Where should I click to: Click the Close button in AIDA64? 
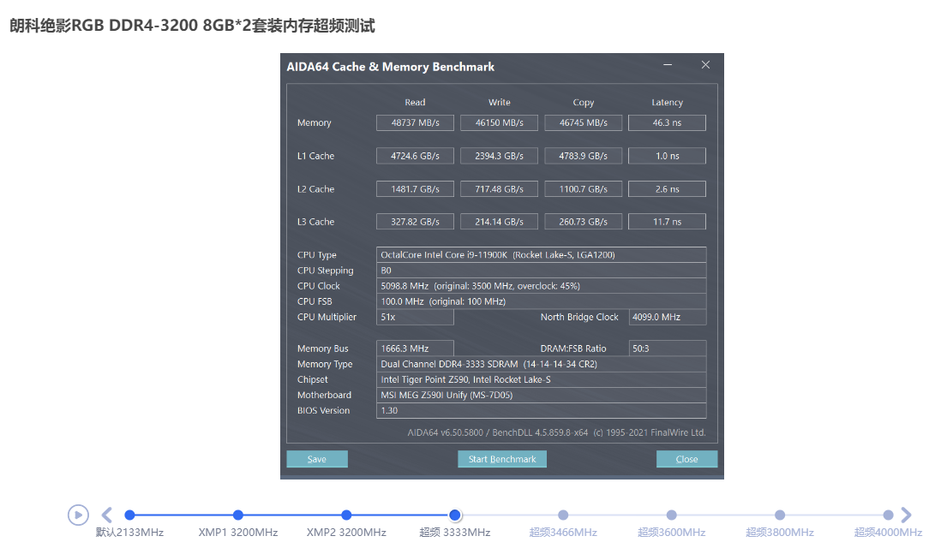[x=686, y=459]
